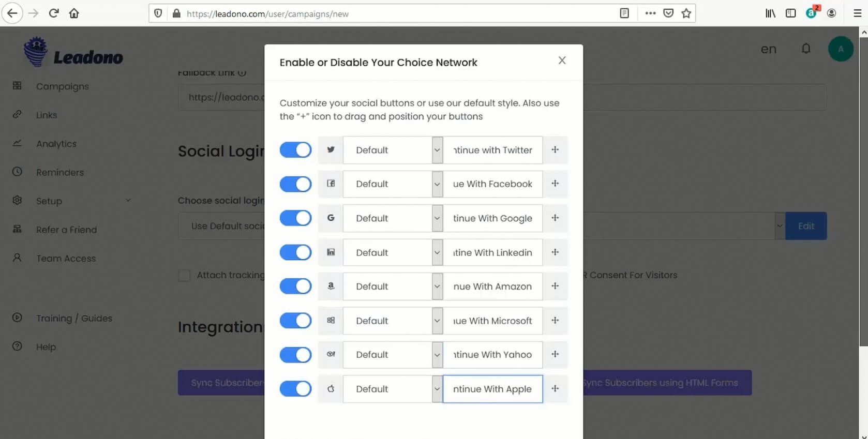Go to browser home page
Screen dimensions: 868x439
tap(74, 13)
